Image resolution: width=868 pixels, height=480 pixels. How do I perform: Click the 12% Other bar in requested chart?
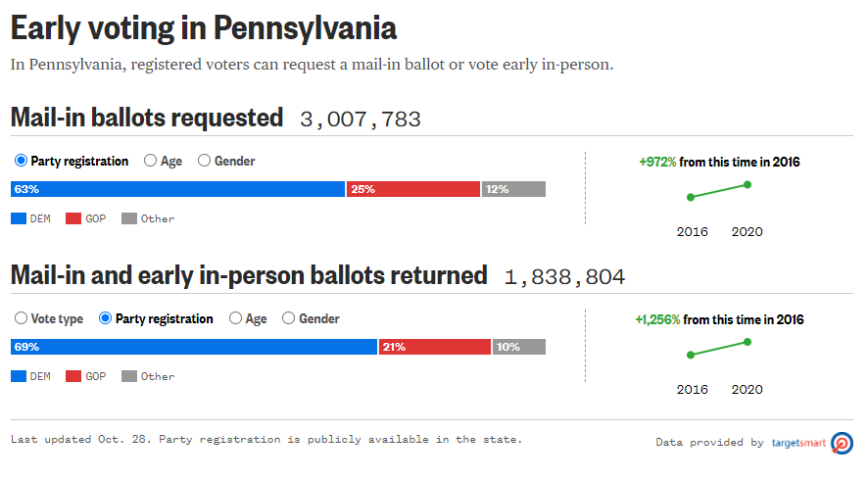[513, 189]
